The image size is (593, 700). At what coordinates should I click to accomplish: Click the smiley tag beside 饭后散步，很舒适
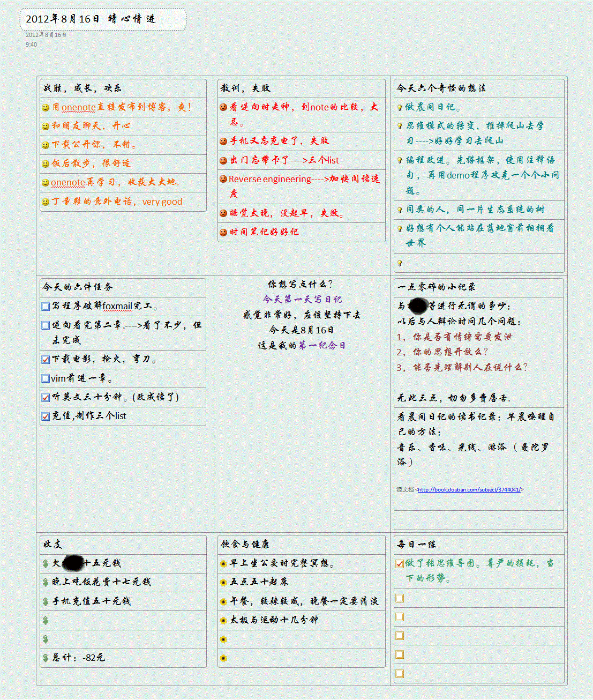pos(46,164)
